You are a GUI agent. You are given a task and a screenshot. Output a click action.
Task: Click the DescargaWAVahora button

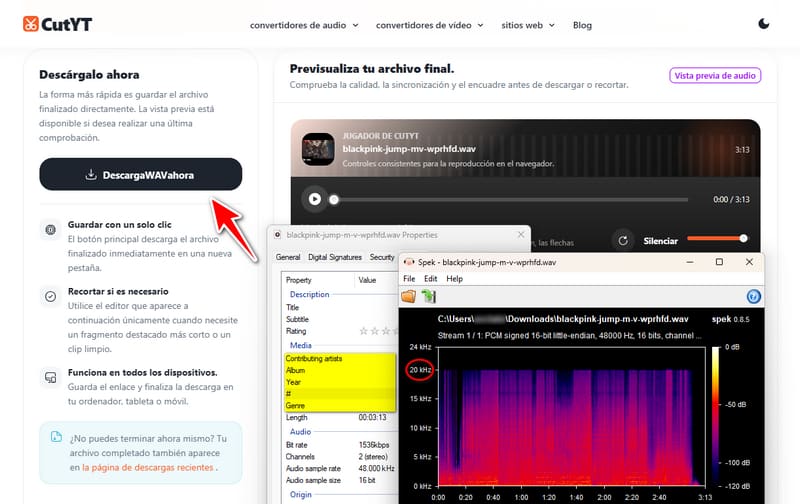pos(141,174)
